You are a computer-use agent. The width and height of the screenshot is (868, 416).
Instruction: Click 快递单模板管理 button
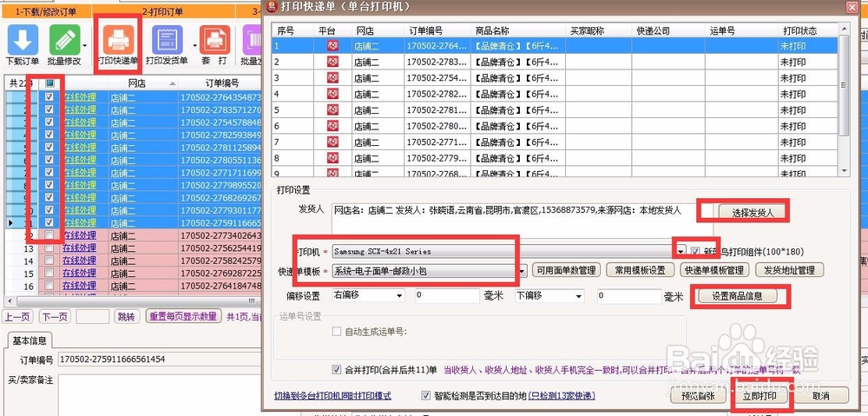pyautogui.click(x=714, y=270)
